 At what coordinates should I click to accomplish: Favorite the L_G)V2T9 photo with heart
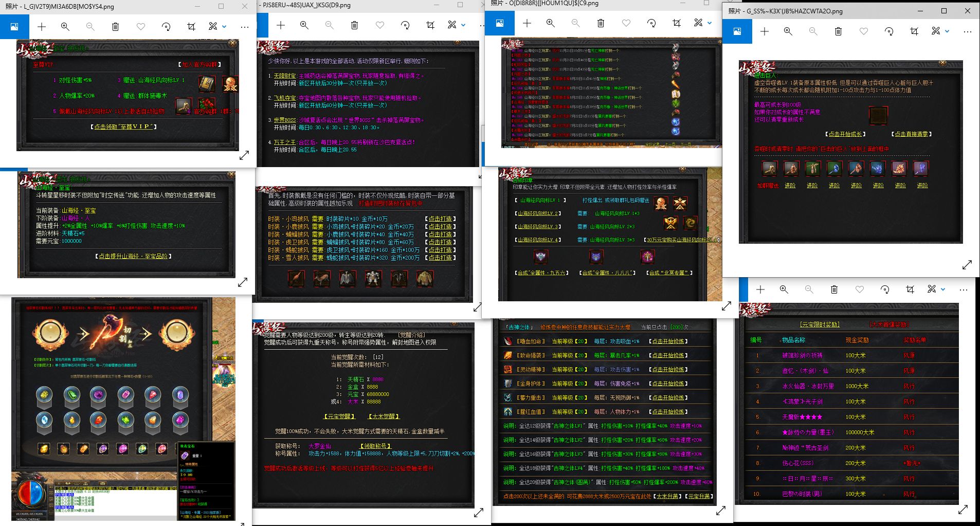point(141,26)
